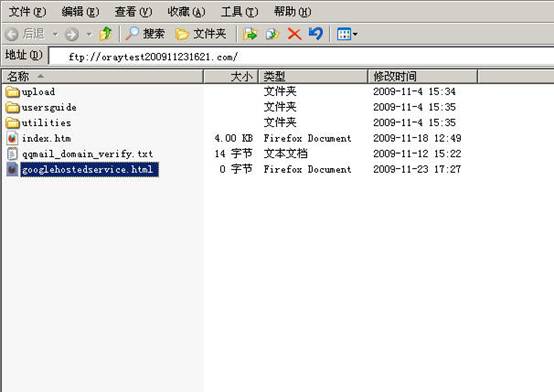Viewport: 554px width, 392px height.
Task: Click the 0 字节 size value
Action: pos(236,169)
